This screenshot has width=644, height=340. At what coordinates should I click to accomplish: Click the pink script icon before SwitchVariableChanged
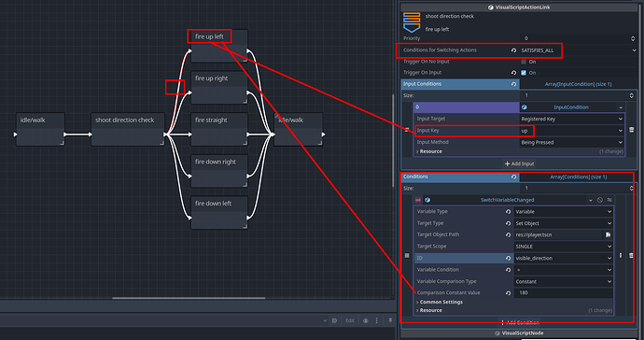[418, 200]
